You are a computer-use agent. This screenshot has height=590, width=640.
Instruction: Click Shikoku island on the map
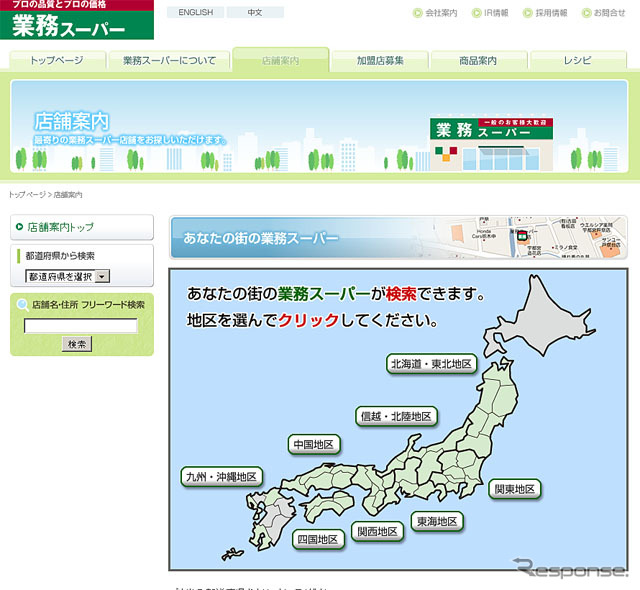328,506
